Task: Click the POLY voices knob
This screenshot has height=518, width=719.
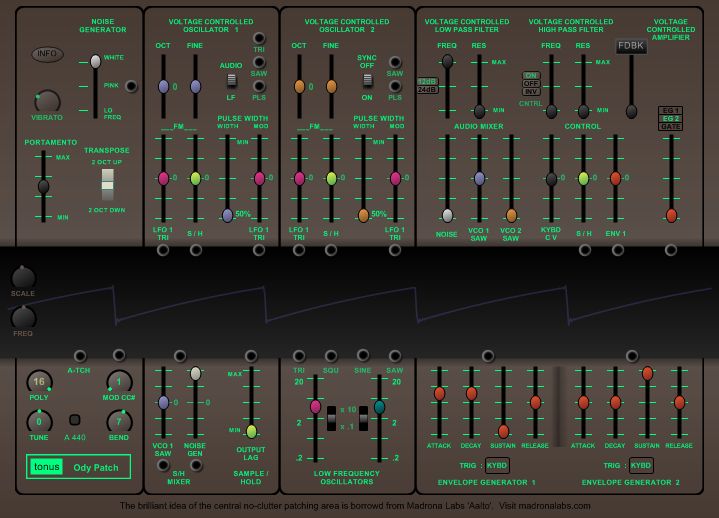Action: (39, 382)
